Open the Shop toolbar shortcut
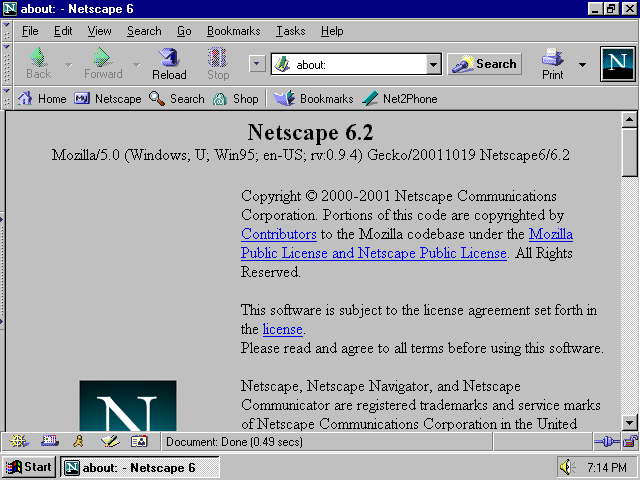The height and width of the screenshot is (480, 640). (236, 99)
